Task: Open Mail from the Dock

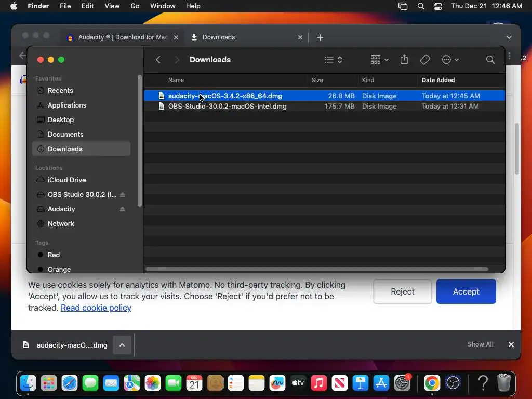Action: click(x=111, y=383)
